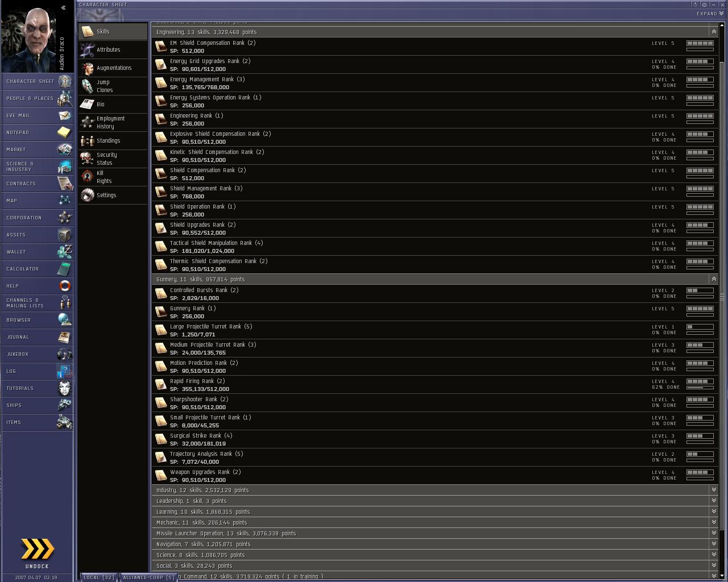Open the Employment History tab
Image resolution: width=728 pixels, height=582 pixels.
(x=113, y=123)
